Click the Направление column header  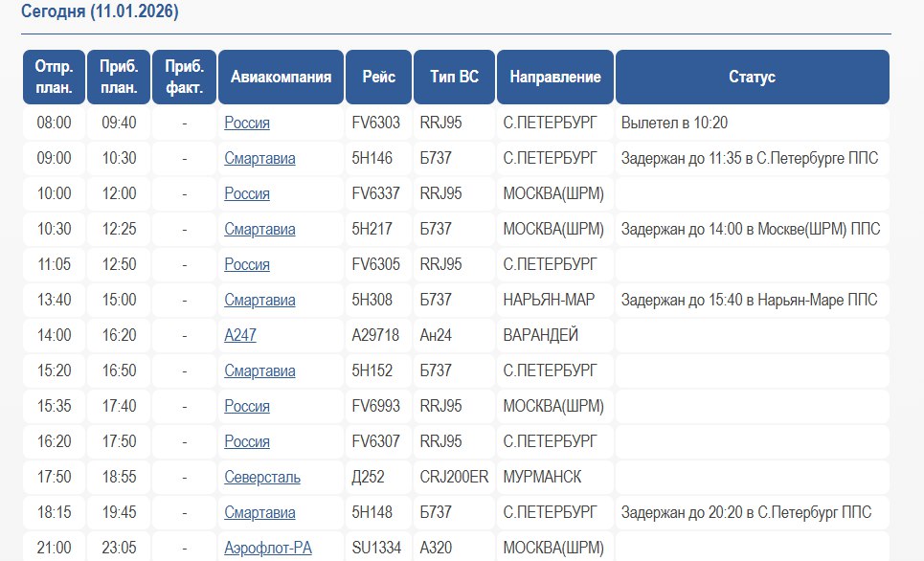click(555, 78)
